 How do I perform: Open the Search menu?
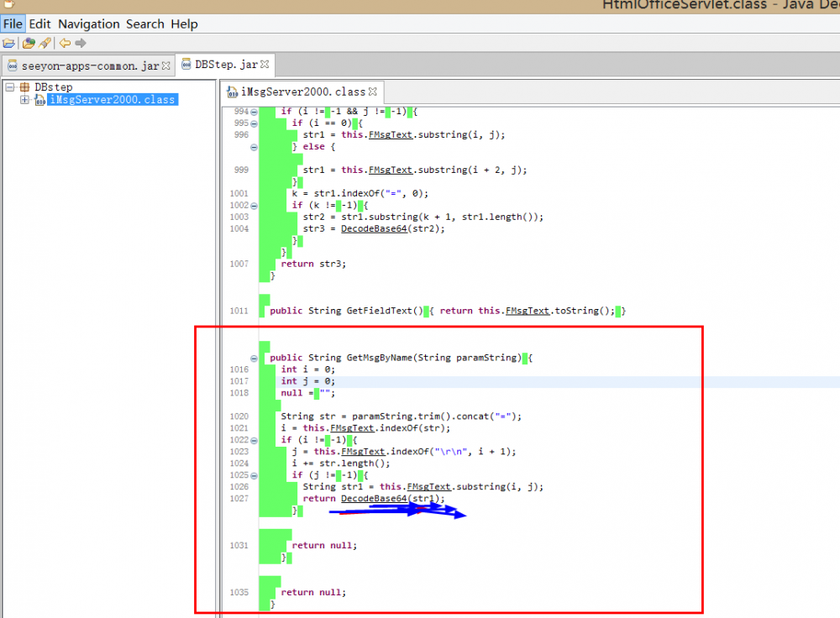(145, 24)
